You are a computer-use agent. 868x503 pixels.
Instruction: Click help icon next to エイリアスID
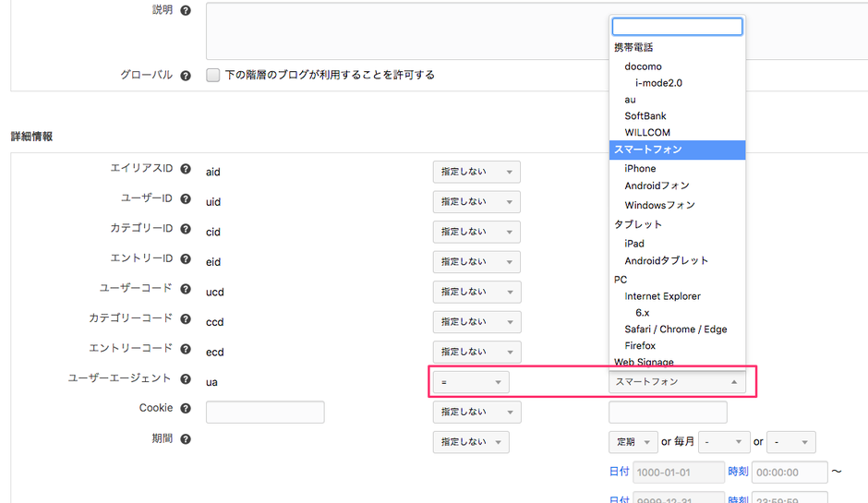[186, 170]
